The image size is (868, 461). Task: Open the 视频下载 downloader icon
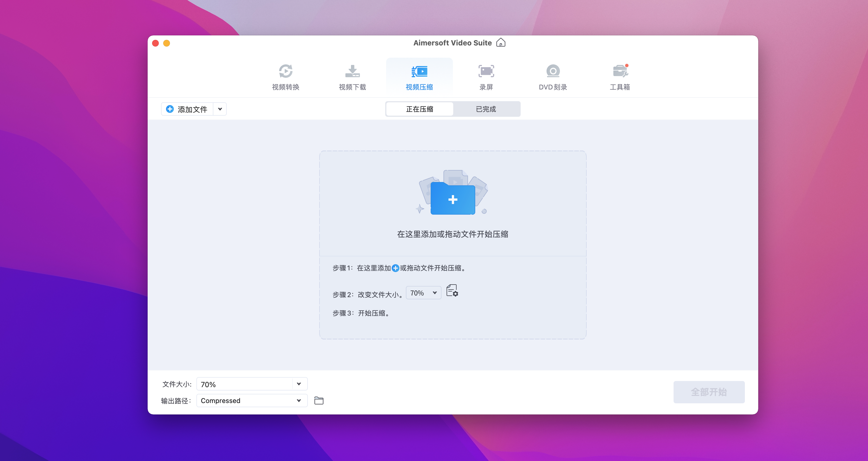[x=352, y=71]
